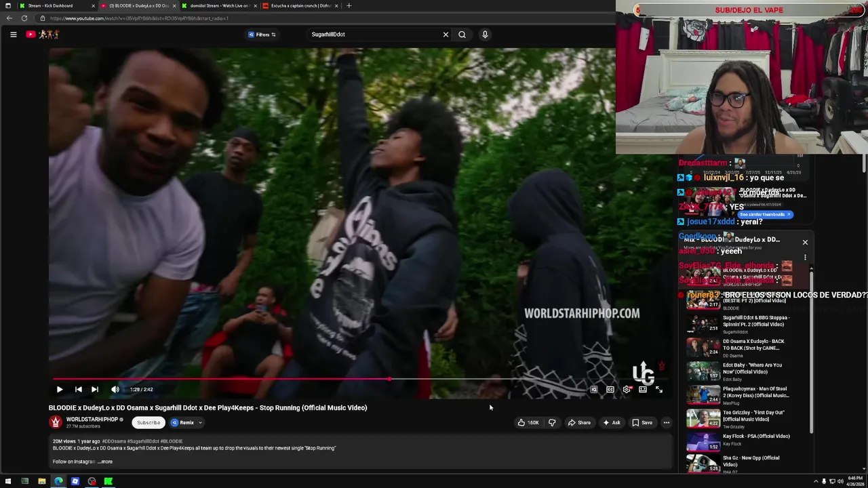Screen dimensions: 868x488
Task: Subscribe to WORLDSTARHIPHOP channel
Action: coord(149,423)
